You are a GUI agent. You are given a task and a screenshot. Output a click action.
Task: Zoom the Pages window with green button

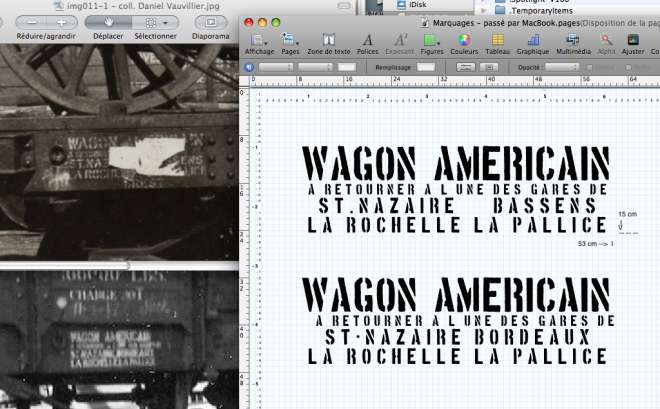(276, 23)
